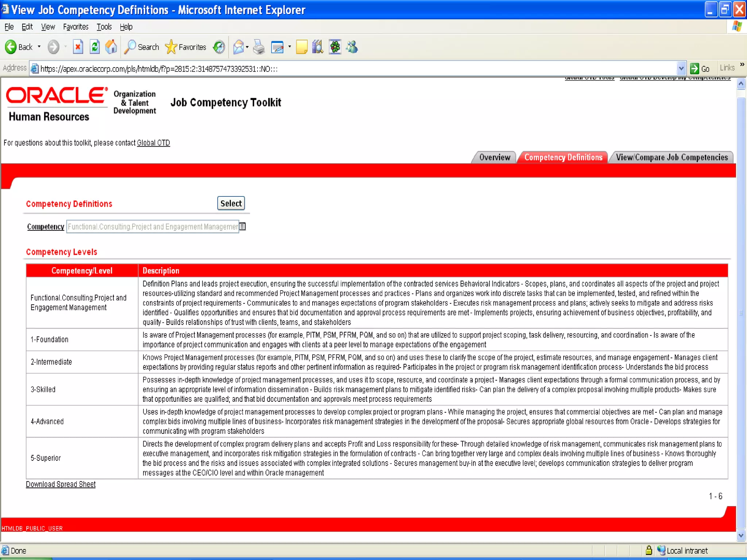Click the Stop loading toolbar icon
747x560 pixels.
pyautogui.click(x=78, y=47)
